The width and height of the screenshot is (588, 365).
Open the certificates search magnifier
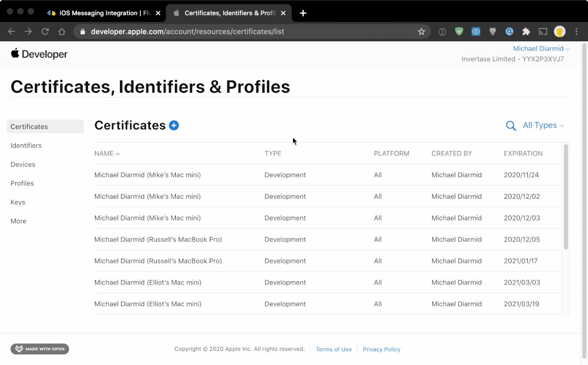[x=511, y=126]
